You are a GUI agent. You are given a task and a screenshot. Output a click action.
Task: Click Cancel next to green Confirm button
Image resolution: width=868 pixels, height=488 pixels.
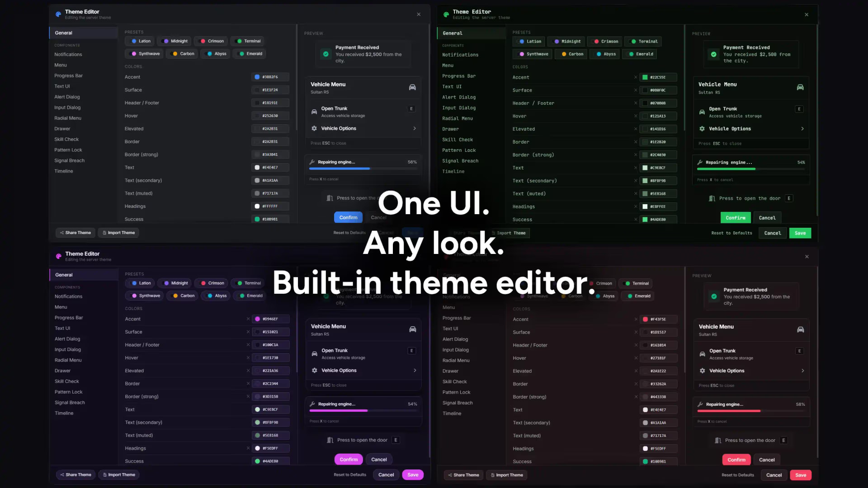coord(767,218)
